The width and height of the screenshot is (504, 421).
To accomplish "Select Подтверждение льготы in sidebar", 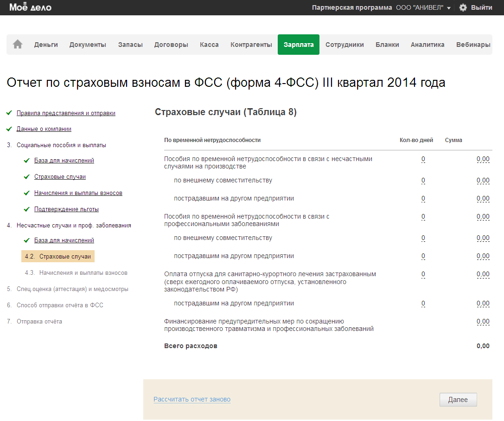I will point(66,209).
